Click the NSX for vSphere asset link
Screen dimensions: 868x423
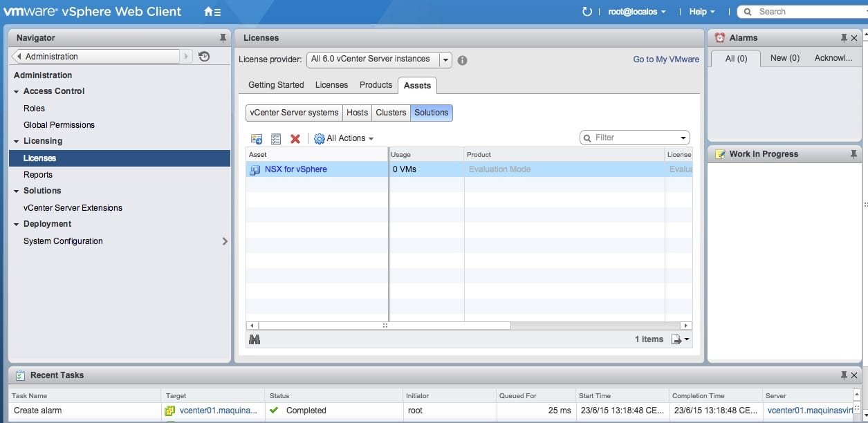tap(296, 169)
